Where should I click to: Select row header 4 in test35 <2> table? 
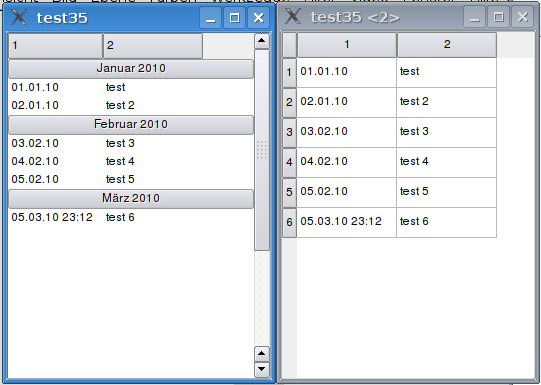click(289, 162)
